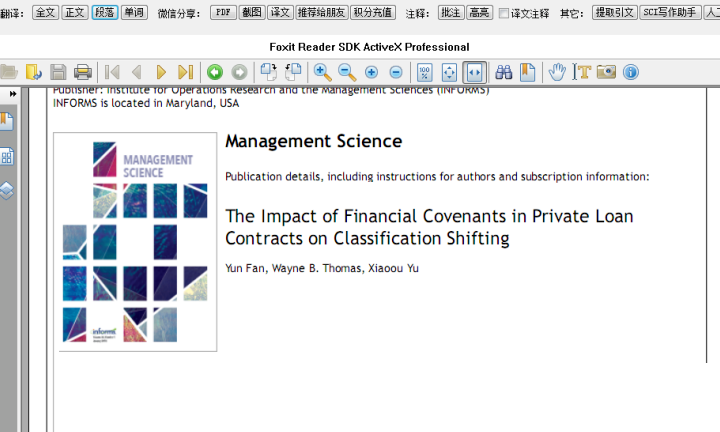The image size is (720, 432).
Task: Click the 全文 translate button
Action: 45,12
